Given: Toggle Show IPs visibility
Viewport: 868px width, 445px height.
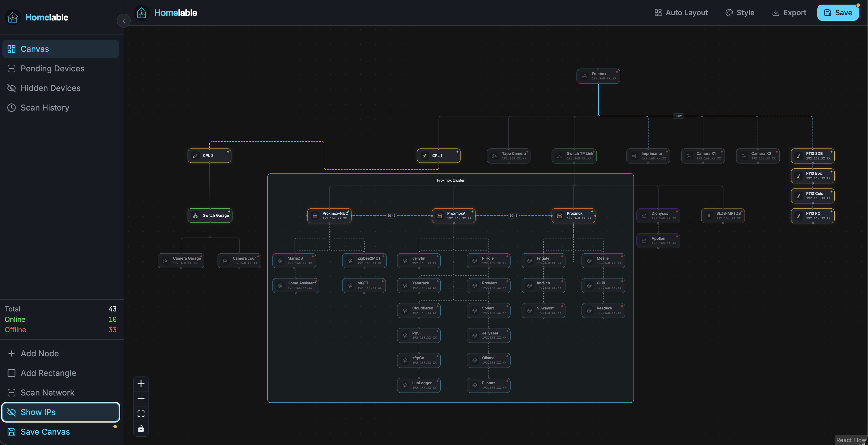Looking at the screenshot, I should click(x=61, y=412).
